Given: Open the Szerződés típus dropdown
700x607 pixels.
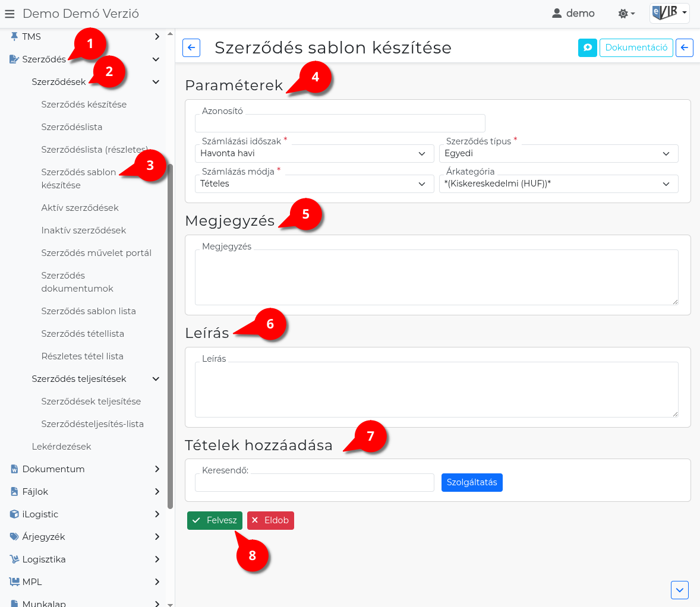Looking at the screenshot, I should pos(559,154).
